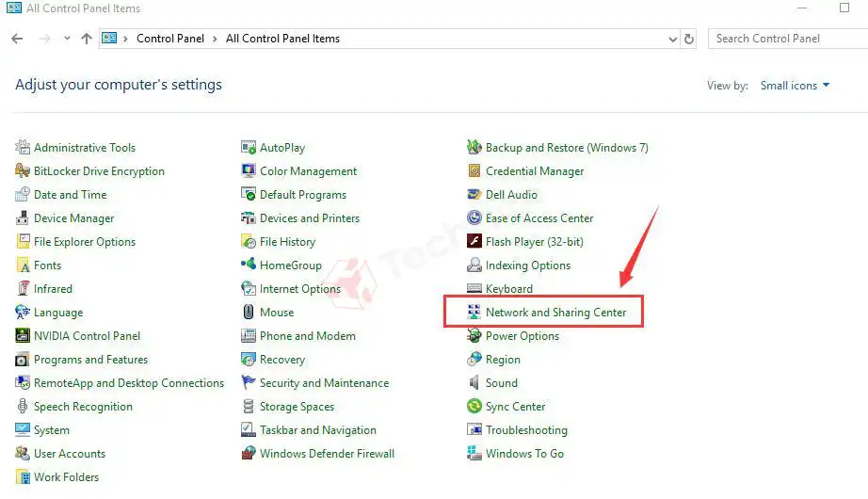Open RemoteApp and Desktop Connections link

129,382
